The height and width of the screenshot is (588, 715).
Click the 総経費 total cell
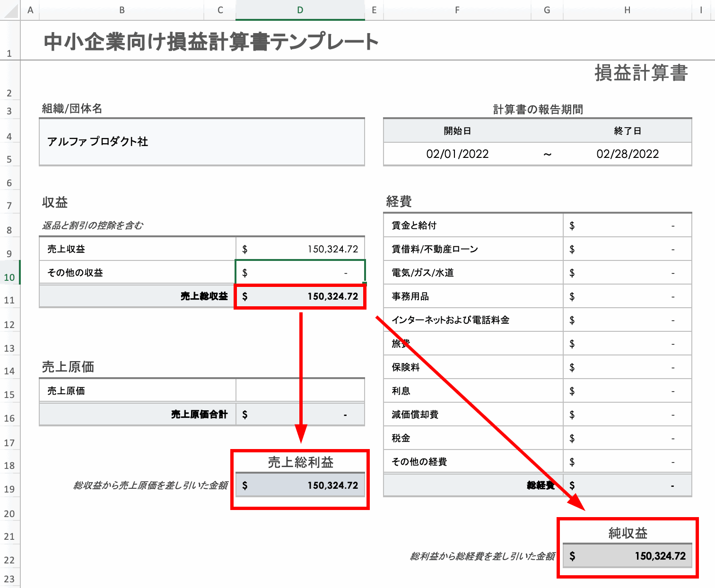(x=628, y=484)
